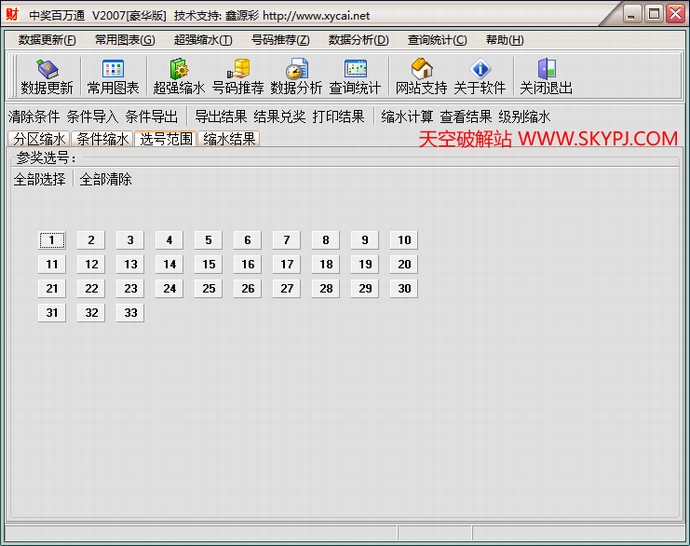
Task: Toggle lottery number 17 button
Action: 287,265
